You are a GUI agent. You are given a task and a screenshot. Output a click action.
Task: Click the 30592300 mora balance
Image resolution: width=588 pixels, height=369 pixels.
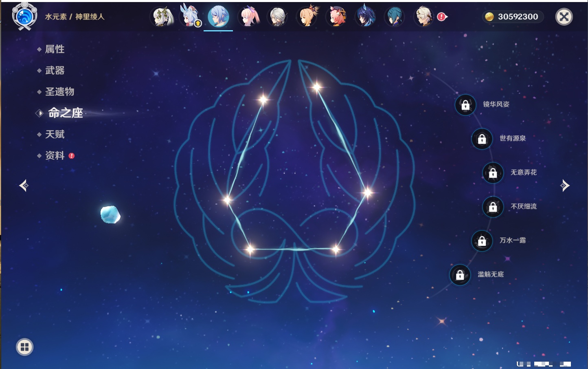(513, 17)
